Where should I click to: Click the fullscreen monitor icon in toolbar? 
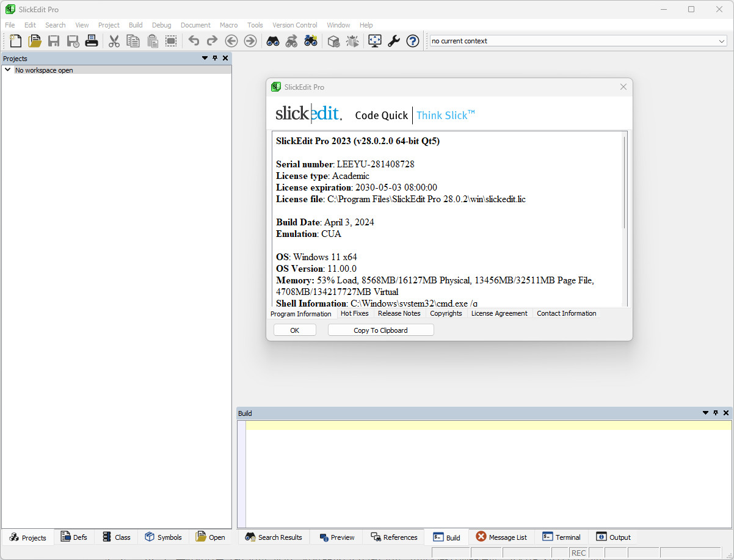[375, 41]
